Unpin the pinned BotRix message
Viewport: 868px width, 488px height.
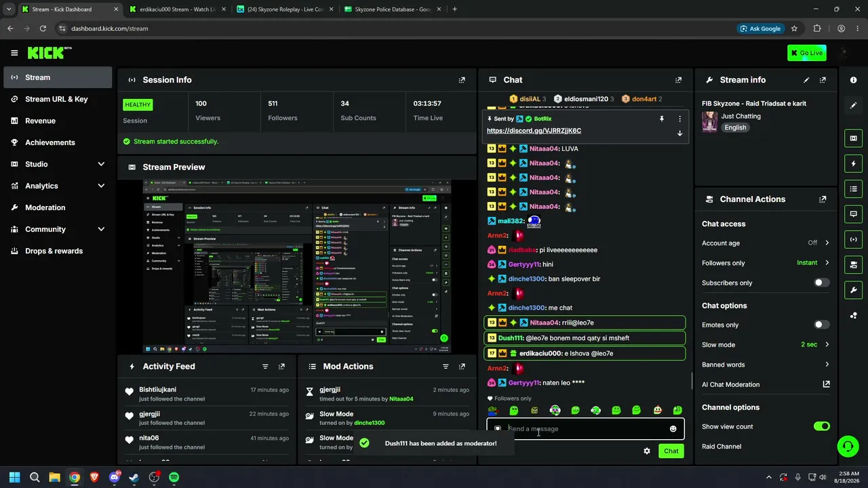point(661,119)
